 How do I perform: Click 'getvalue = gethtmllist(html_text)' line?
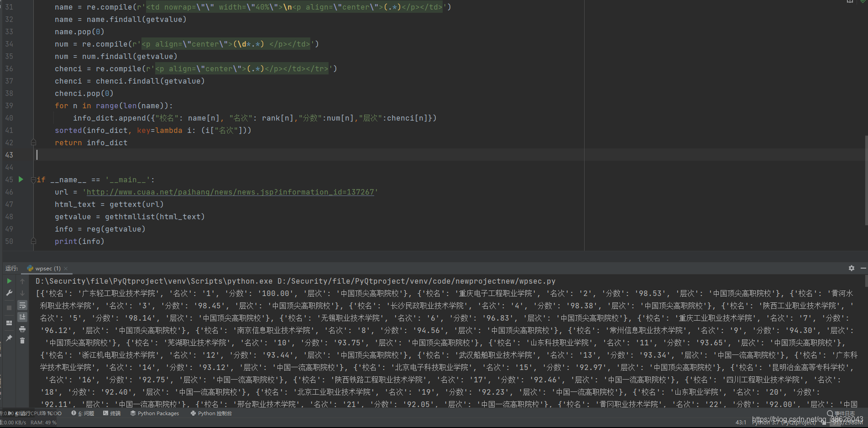[130, 217]
